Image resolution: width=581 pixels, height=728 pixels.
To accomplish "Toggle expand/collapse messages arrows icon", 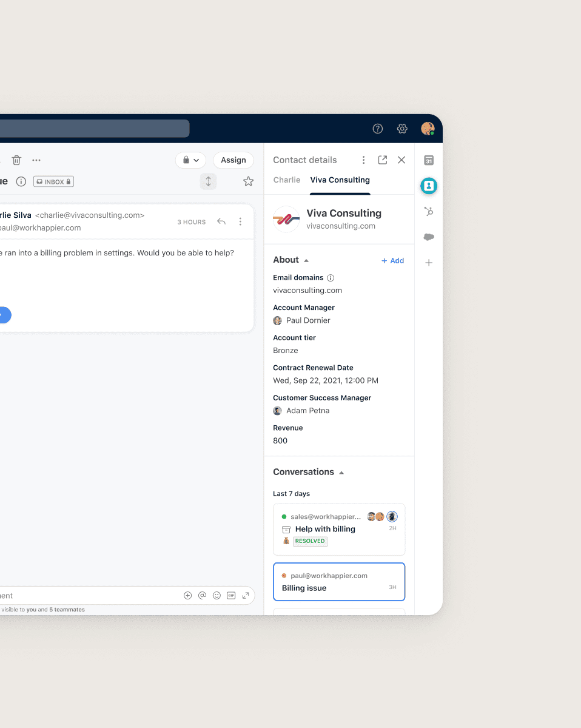I will 208,181.
